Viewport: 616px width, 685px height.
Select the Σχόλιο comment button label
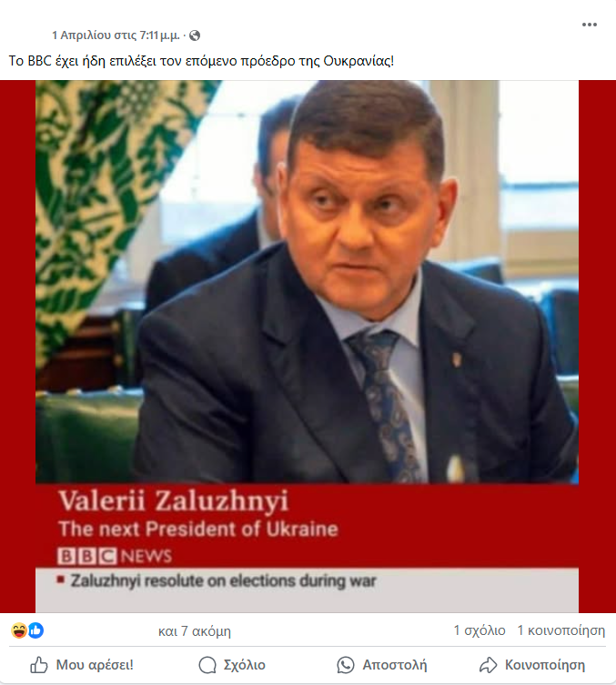pos(244,665)
